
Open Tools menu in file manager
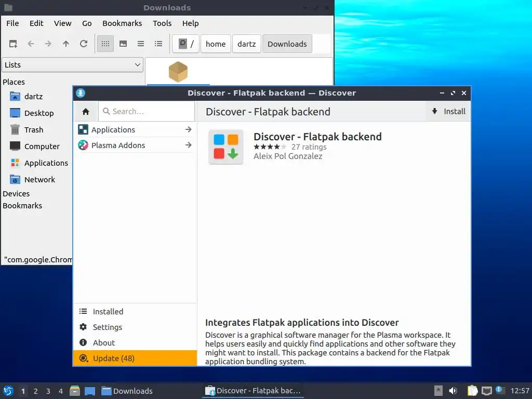click(x=162, y=23)
